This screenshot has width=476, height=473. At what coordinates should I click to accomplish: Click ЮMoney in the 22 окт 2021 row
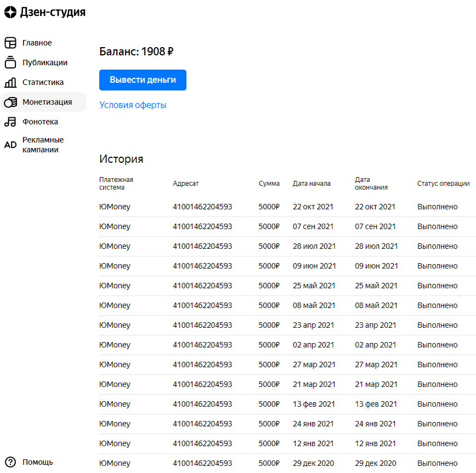(x=114, y=207)
